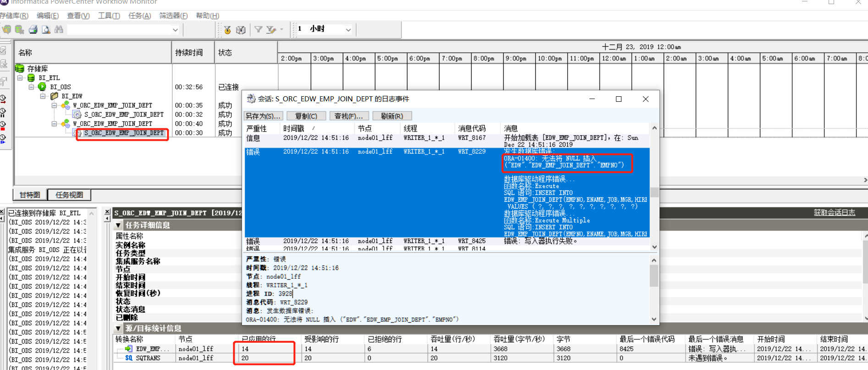Sort log events by 严重性 column
Screen dimensions: 868x370
click(263, 128)
